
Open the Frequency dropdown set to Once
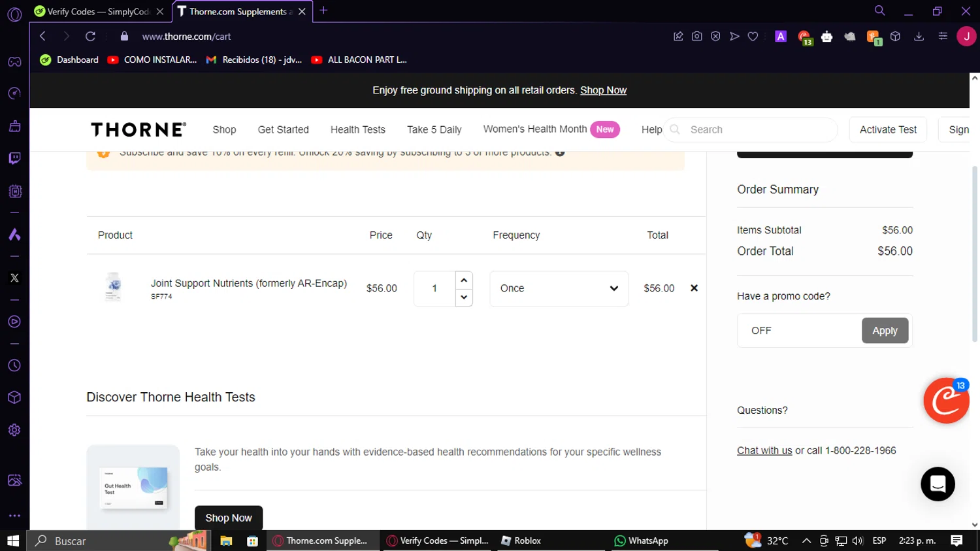[559, 288]
